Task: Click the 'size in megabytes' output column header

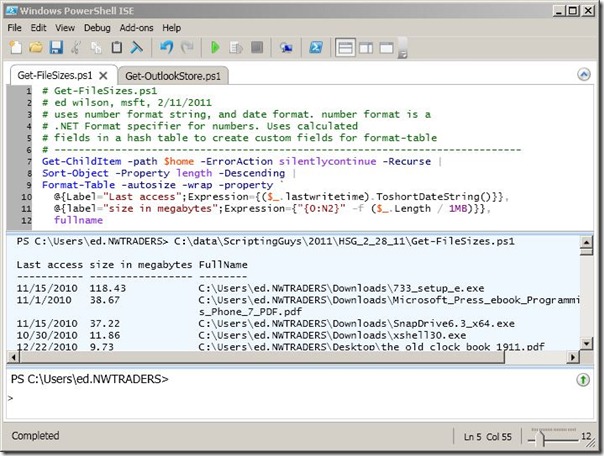Action: (x=141, y=265)
